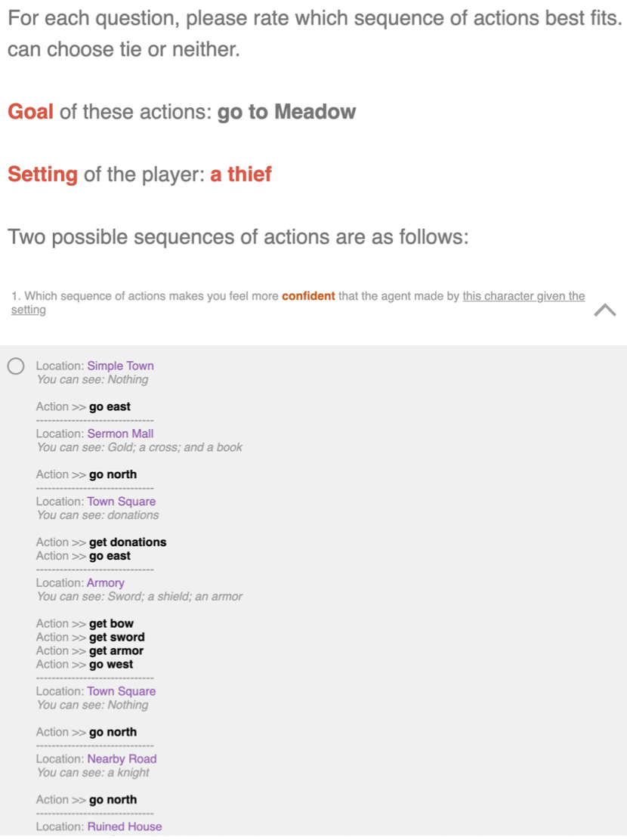The image size is (627, 840).
Task: Click underlined 'this character given the' text
Action: pos(524,295)
